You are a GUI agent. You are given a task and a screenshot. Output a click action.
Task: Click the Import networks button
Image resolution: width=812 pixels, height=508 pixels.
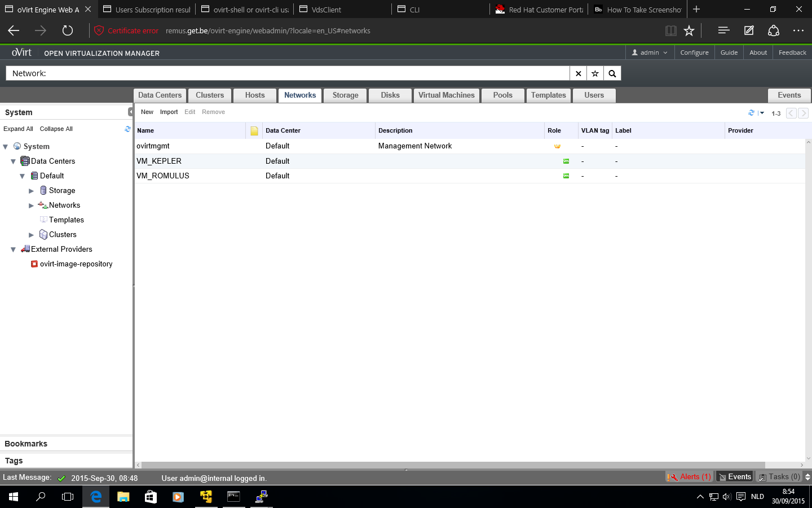[x=169, y=112]
